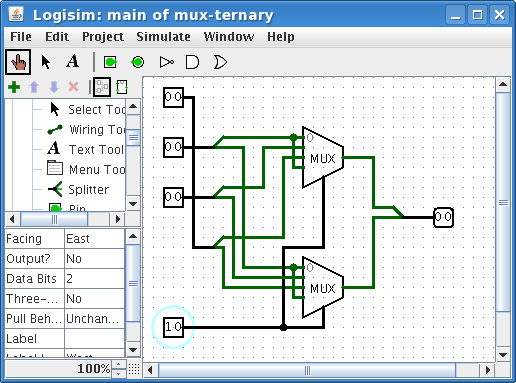Click the second input pin on the canvas
516x383 pixels.
click(173, 147)
